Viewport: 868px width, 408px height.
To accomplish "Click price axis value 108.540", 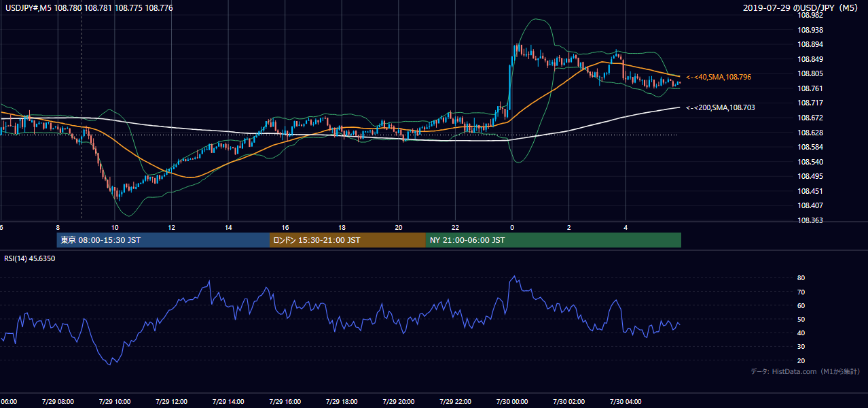I will [810, 162].
